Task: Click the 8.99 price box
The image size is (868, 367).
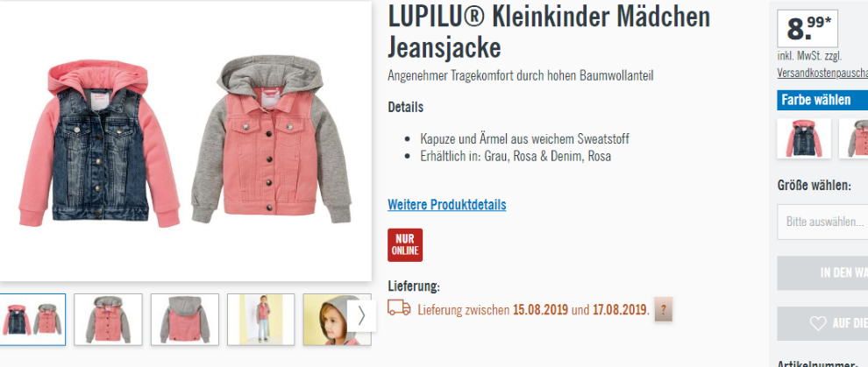Action: click(808, 29)
